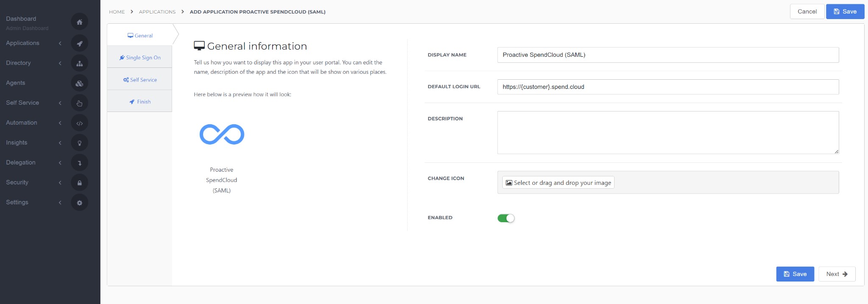Click the Automation sidebar label
The image size is (868, 304).
[22, 123]
